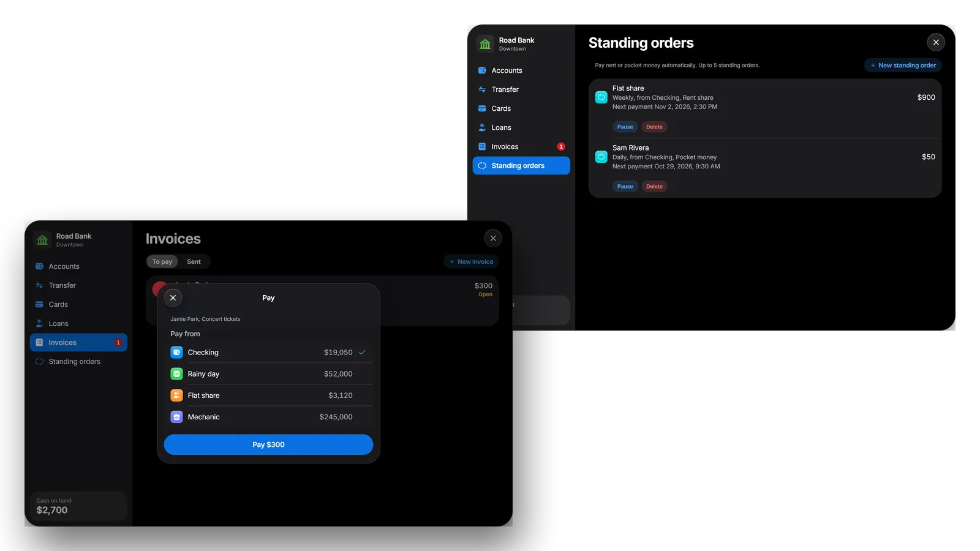Delete the Sam Rivera standing order
This screenshot has width=980, height=551.
pos(654,186)
